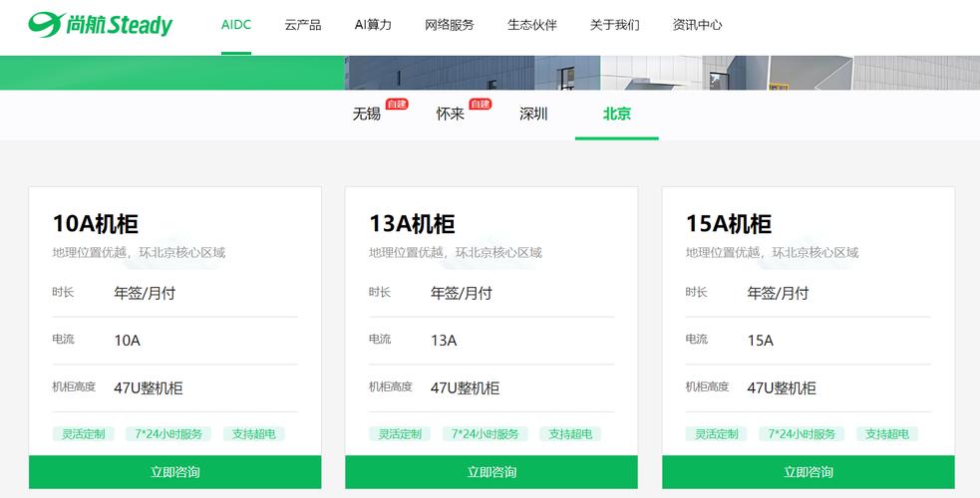This screenshot has width=980, height=498.
Task: Click 7*24小时服务 tag on 15A机柜 card
Action: 802,433
